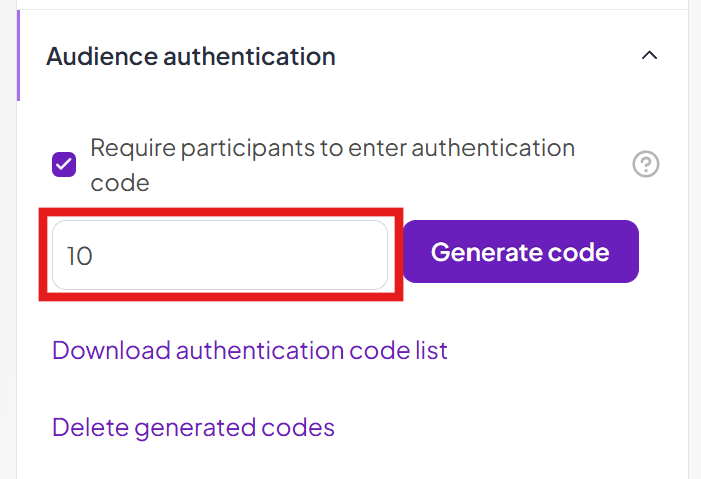The image size is (701, 479).
Task: Click the Audience authentication section heading
Action: point(191,56)
